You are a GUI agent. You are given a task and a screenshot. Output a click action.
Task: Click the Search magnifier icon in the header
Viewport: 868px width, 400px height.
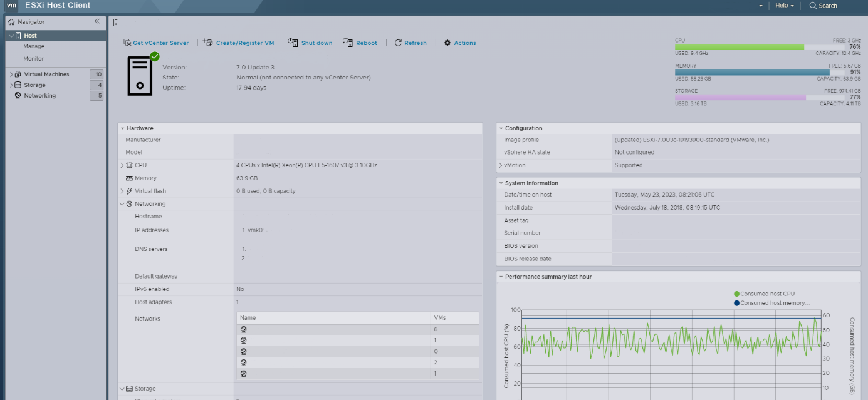point(813,5)
